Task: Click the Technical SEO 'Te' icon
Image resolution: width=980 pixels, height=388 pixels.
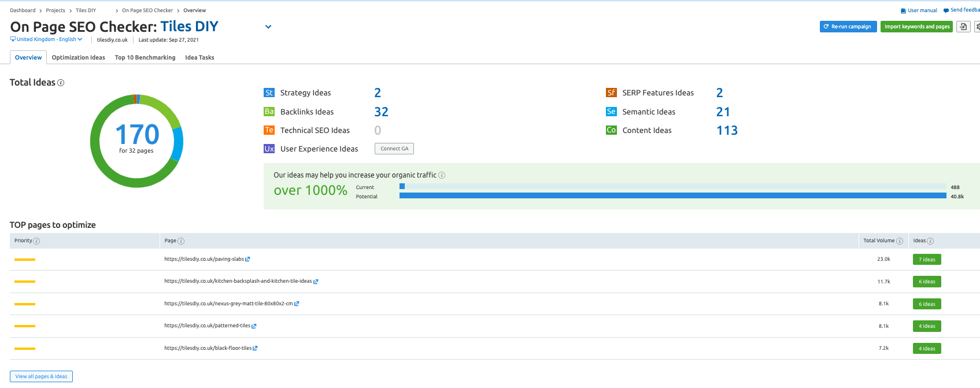Action: (269, 130)
